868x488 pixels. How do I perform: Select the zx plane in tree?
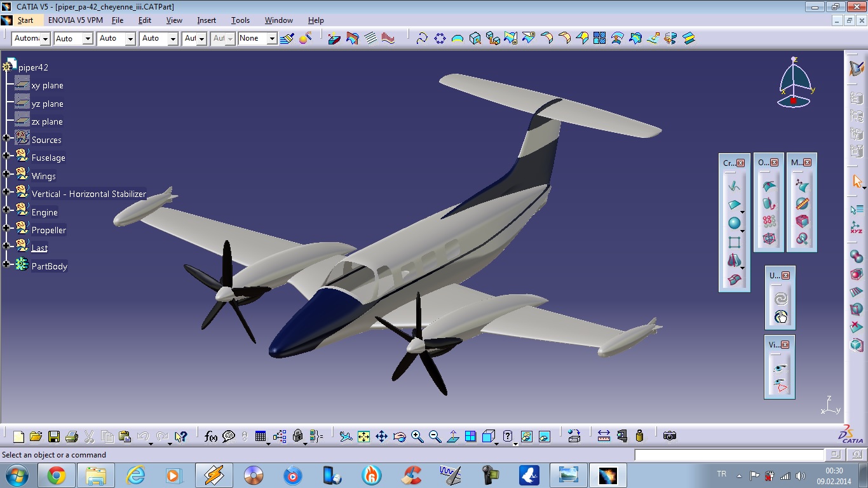48,122
